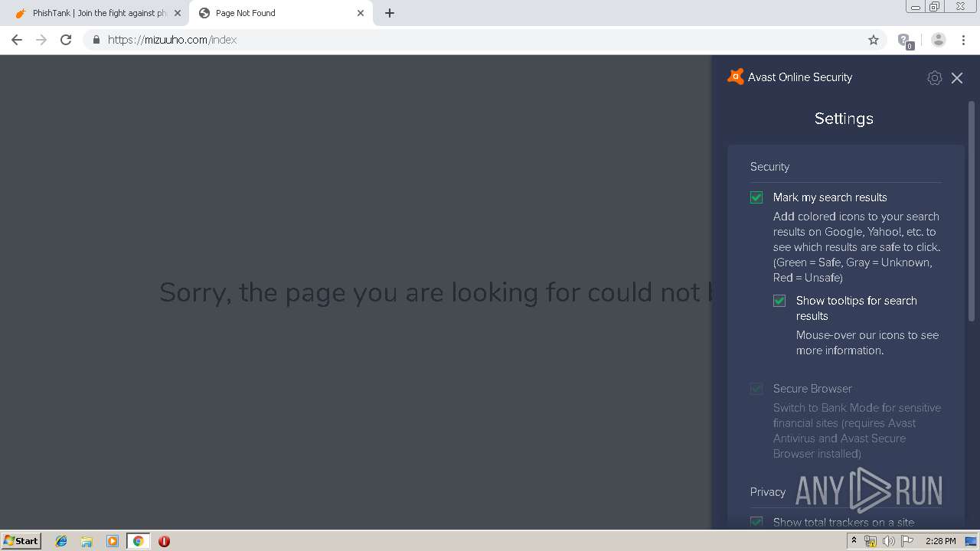The image size is (980, 551).
Task: Click the volume speaker tray icon
Action: (x=889, y=541)
